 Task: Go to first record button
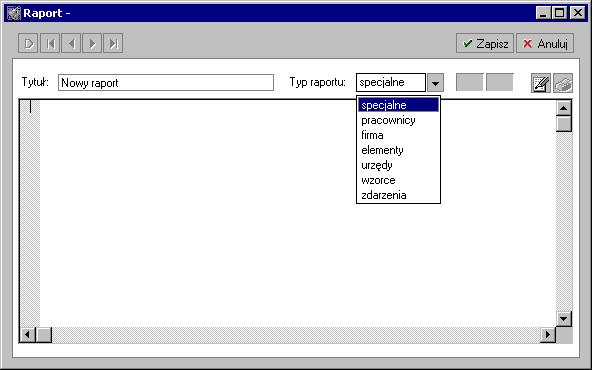50,43
